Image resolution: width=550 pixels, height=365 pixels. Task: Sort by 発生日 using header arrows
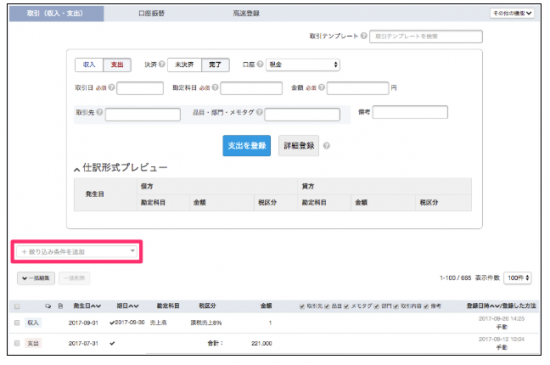(x=96, y=306)
